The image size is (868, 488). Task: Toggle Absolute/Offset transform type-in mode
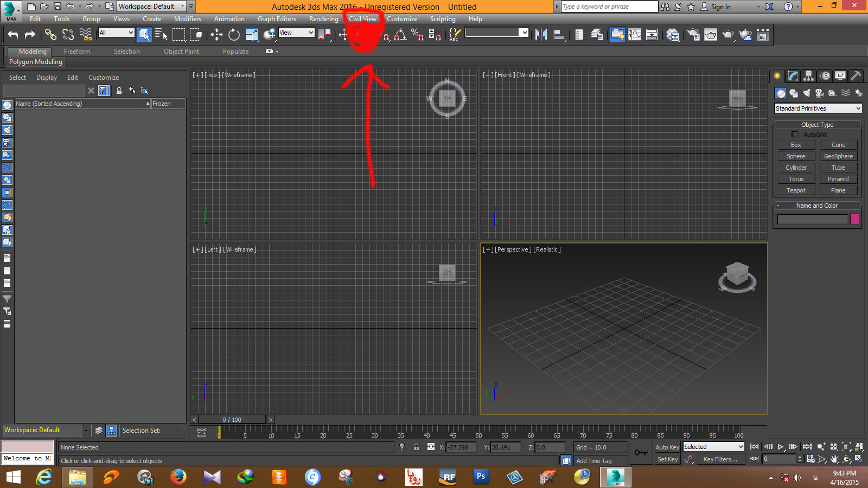[x=430, y=447]
